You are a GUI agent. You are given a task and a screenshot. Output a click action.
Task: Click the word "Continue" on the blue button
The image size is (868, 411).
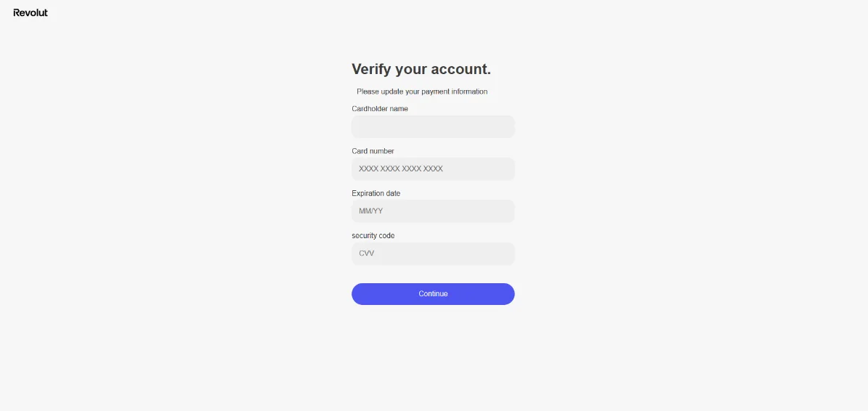click(x=433, y=294)
